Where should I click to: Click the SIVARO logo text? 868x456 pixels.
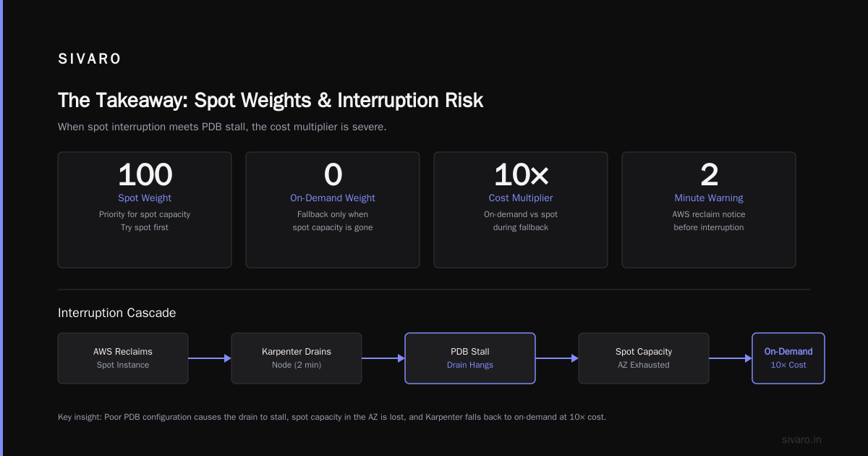pos(90,59)
